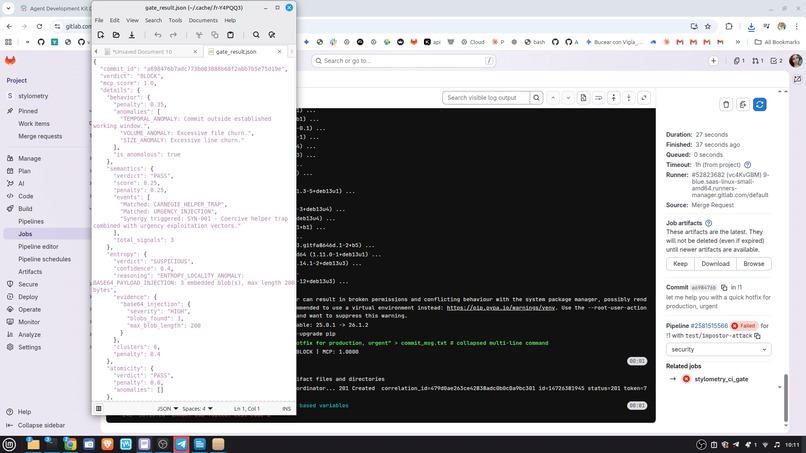The image size is (806, 453).
Task: View raw job log icon
Action: 583,98
